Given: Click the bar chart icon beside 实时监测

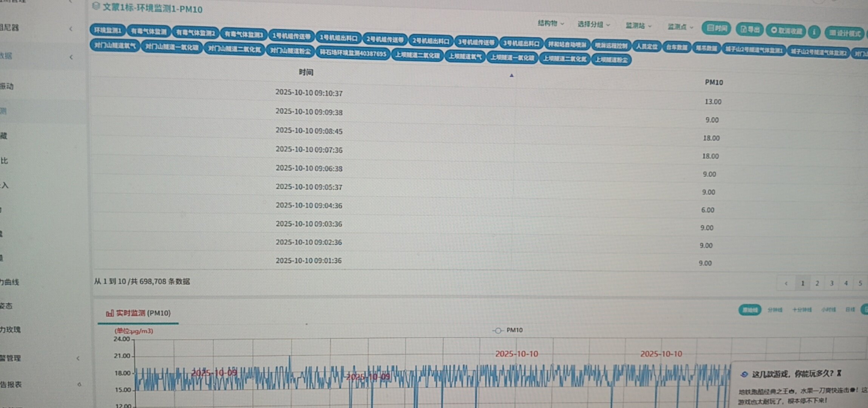Looking at the screenshot, I should click(110, 313).
